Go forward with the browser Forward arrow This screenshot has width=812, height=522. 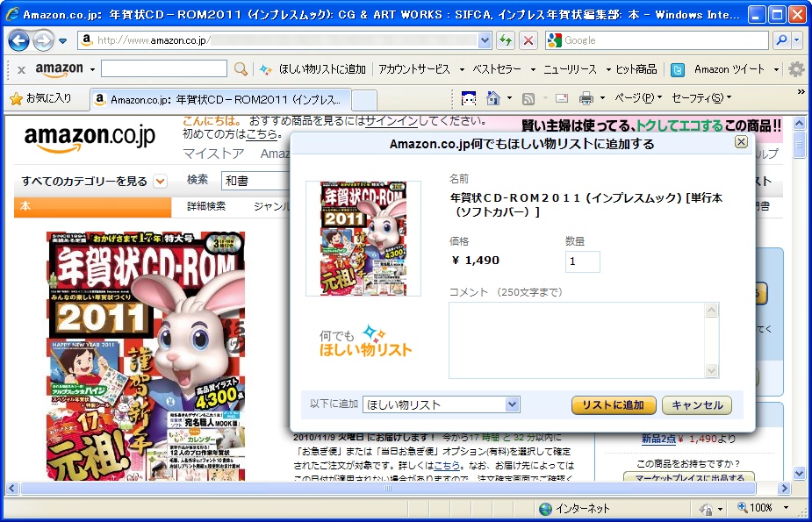click(x=43, y=40)
